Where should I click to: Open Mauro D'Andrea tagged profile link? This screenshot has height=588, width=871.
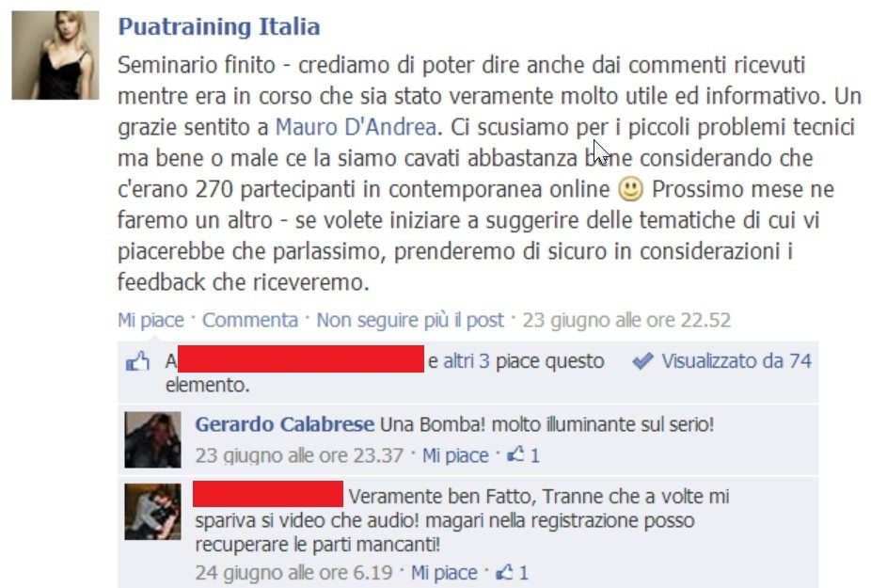click(356, 127)
